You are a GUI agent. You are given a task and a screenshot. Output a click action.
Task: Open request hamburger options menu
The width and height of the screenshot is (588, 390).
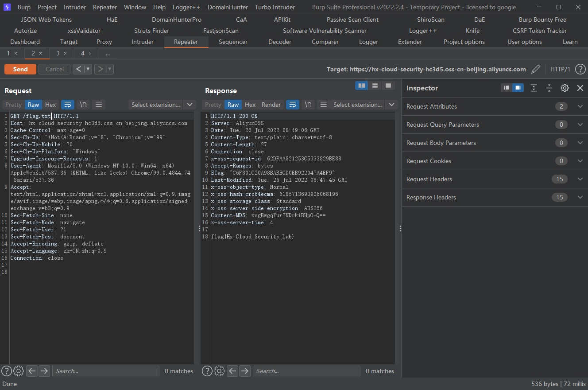pyautogui.click(x=99, y=105)
